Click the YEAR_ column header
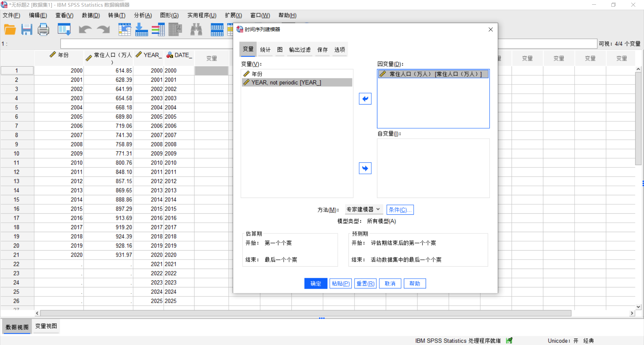644x345 pixels. point(149,58)
